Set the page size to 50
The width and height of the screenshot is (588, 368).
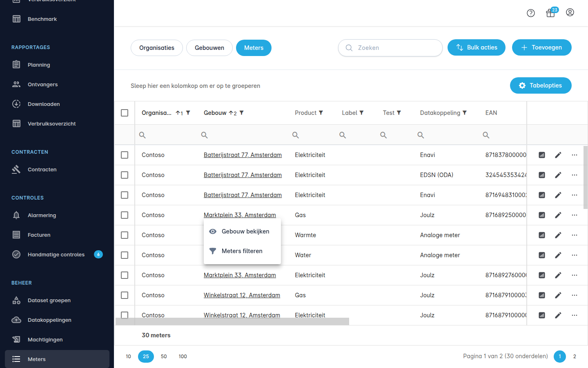[164, 357]
